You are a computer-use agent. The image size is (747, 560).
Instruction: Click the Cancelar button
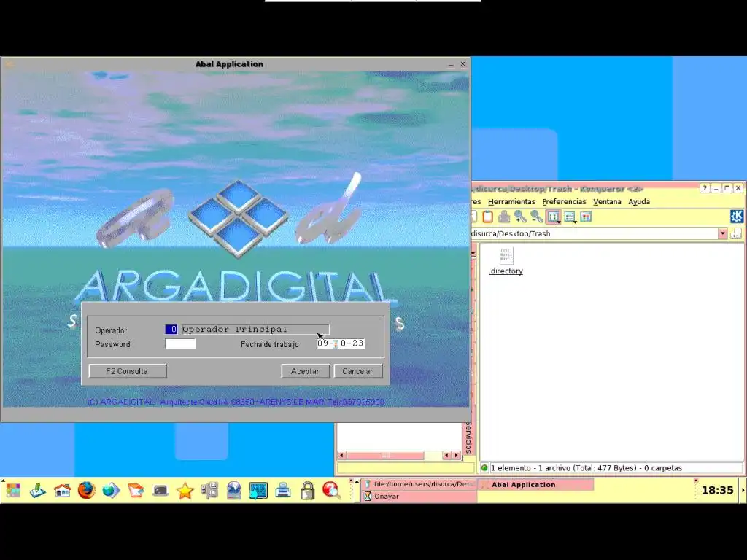click(357, 371)
